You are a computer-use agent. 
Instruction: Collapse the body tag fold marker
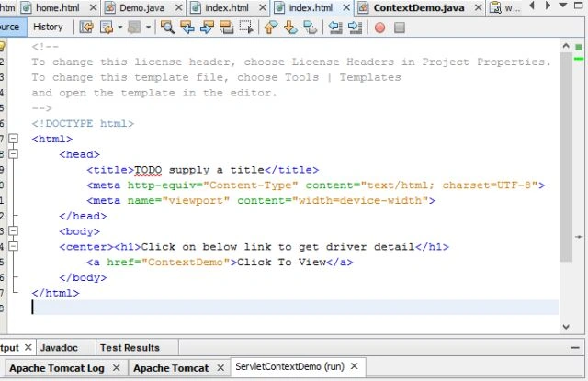point(13,230)
